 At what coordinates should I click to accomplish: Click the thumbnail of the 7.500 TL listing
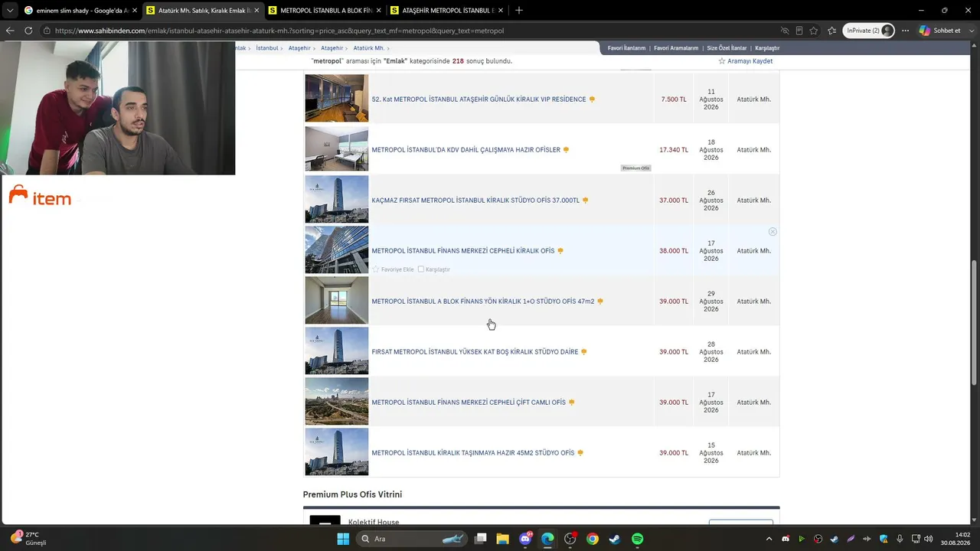tap(337, 98)
